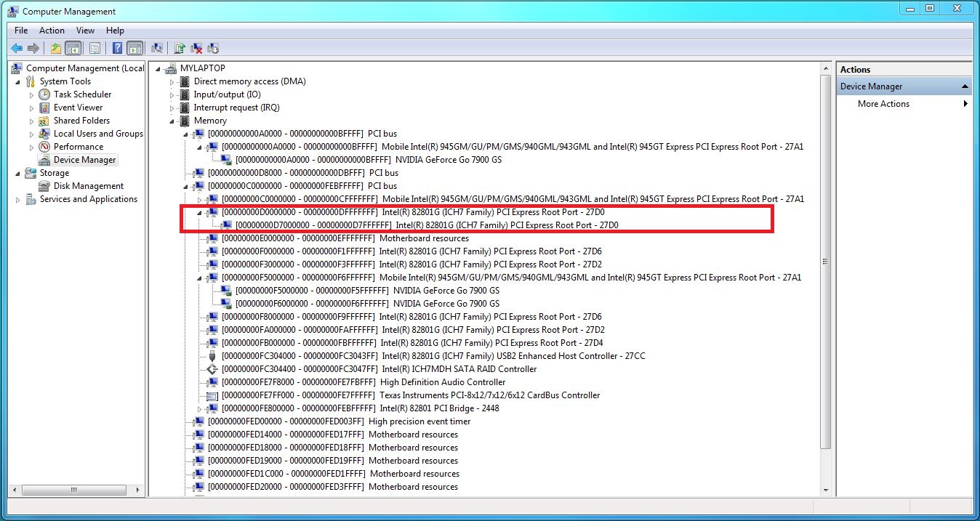Viewport: 980px width, 521px height.
Task: Click horizontal scrollbar in console tree pane
Action: pyautogui.click(x=74, y=490)
